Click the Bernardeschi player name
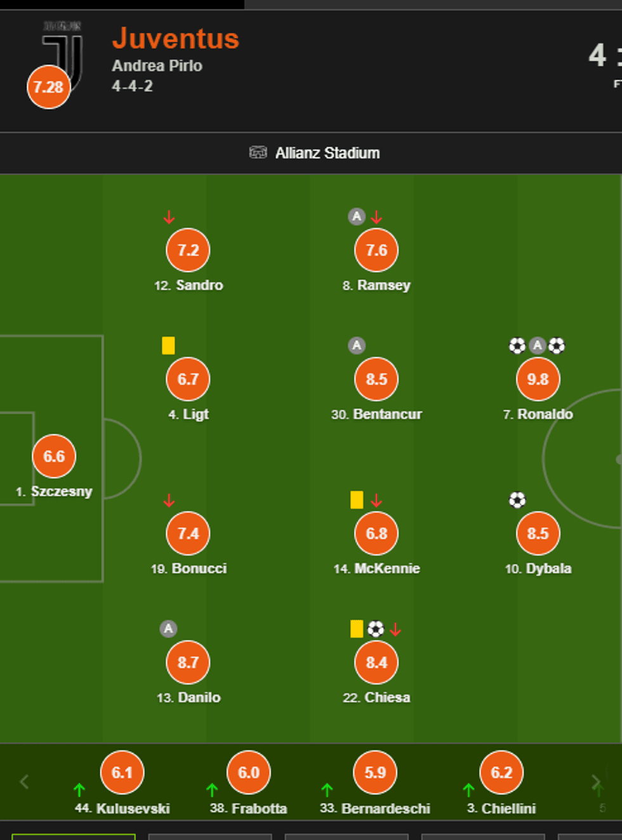The image size is (622, 840). [385, 808]
